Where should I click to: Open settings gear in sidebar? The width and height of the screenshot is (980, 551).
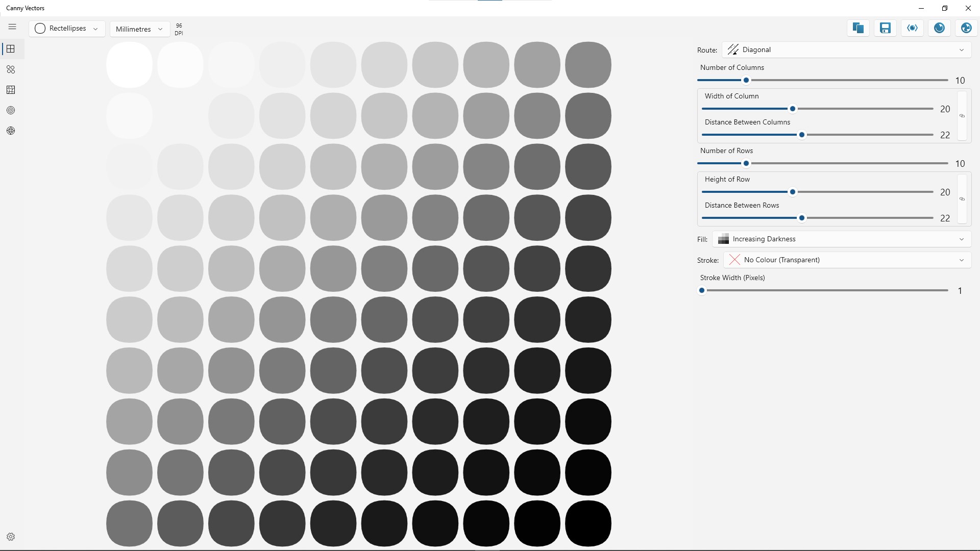tap(11, 537)
